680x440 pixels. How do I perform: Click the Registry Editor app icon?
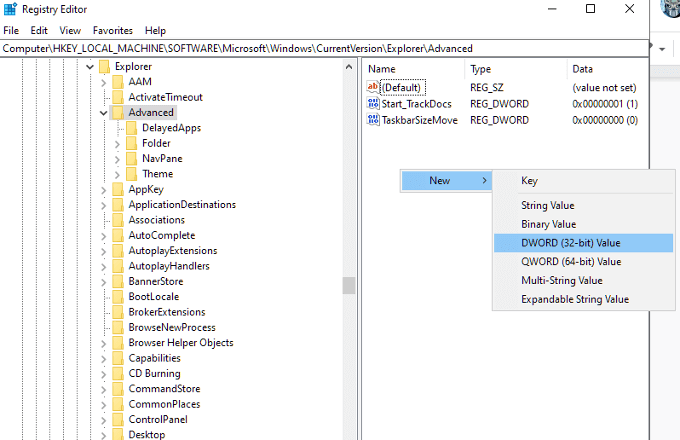tap(10, 9)
